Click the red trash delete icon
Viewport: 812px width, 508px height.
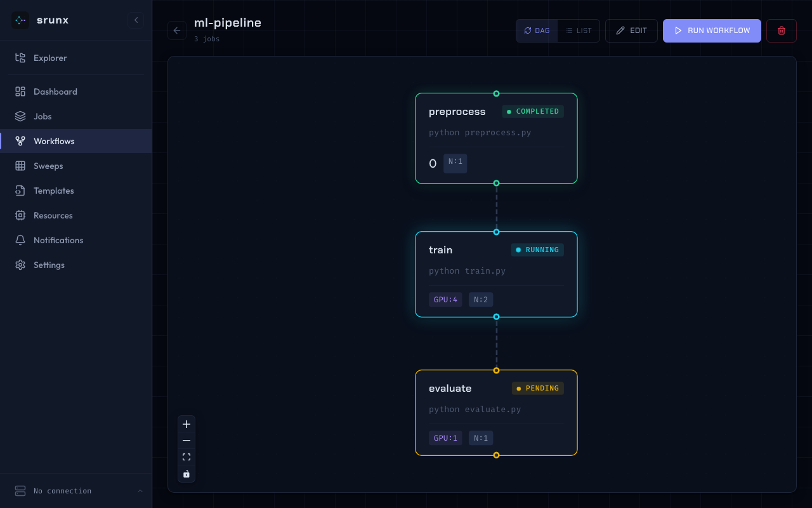(x=781, y=30)
